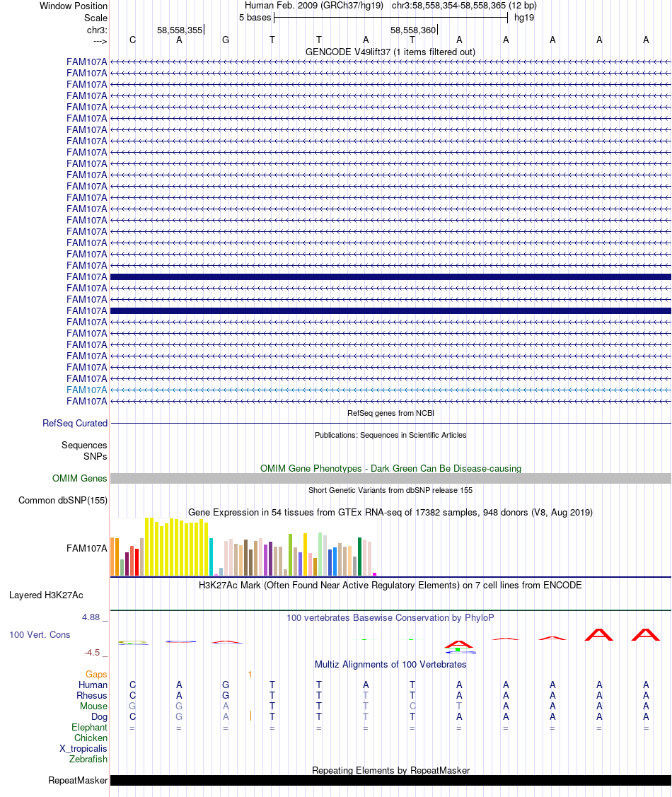Click the Elephant species label

pos(89,728)
